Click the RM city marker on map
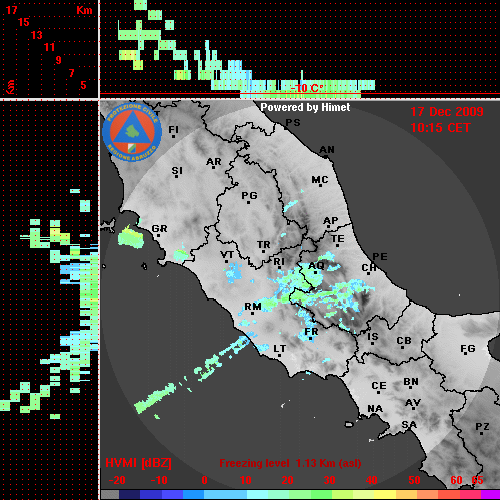The image size is (500, 500). click(253, 307)
